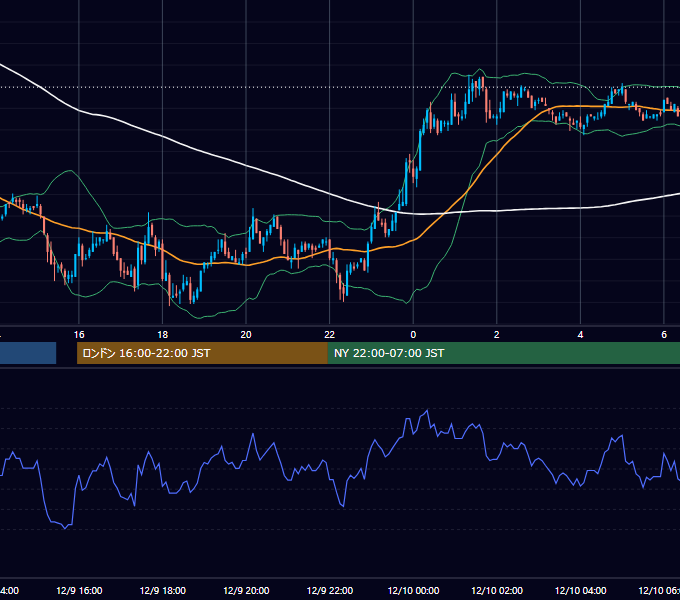Click the 12/9 16:00 date label
Screen dimensions: 680x600
79,590
